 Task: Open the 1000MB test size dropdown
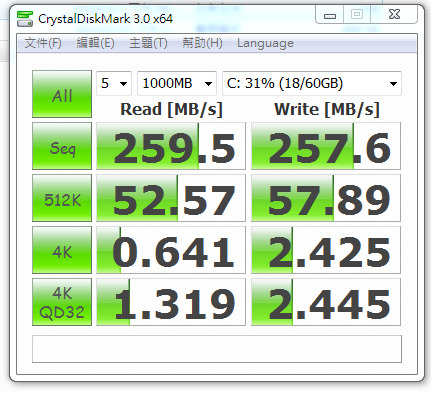point(177,83)
